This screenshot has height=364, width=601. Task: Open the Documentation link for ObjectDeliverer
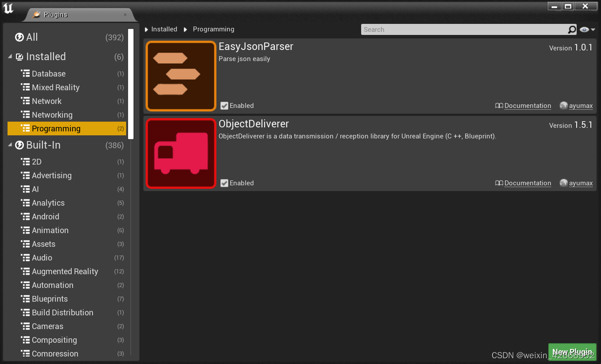(527, 183)
